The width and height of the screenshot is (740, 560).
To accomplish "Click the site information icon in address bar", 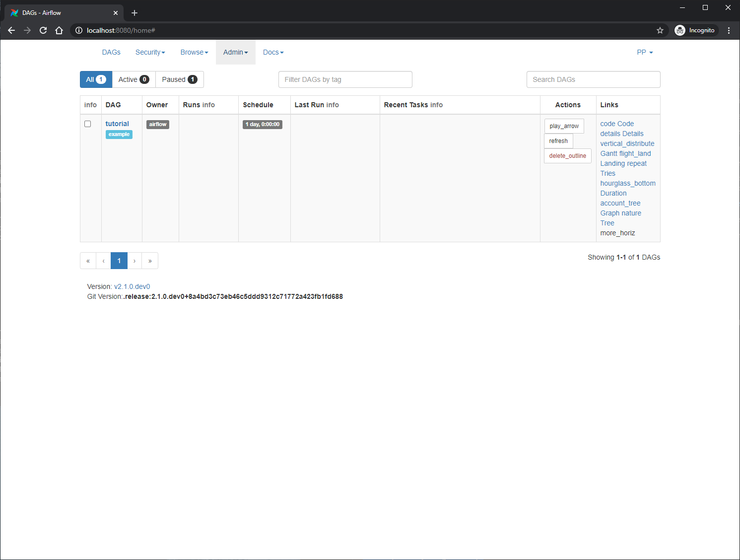I will pos(79,30).
